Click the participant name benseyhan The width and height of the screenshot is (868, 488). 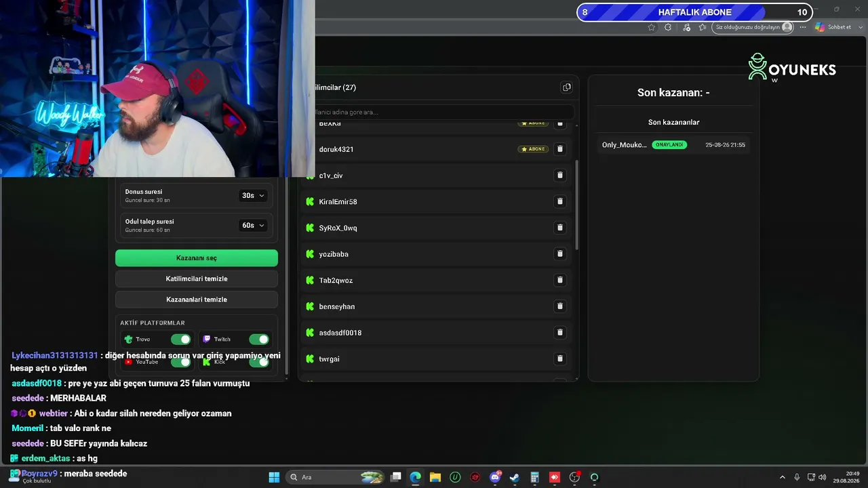click(x=337, y=307)
